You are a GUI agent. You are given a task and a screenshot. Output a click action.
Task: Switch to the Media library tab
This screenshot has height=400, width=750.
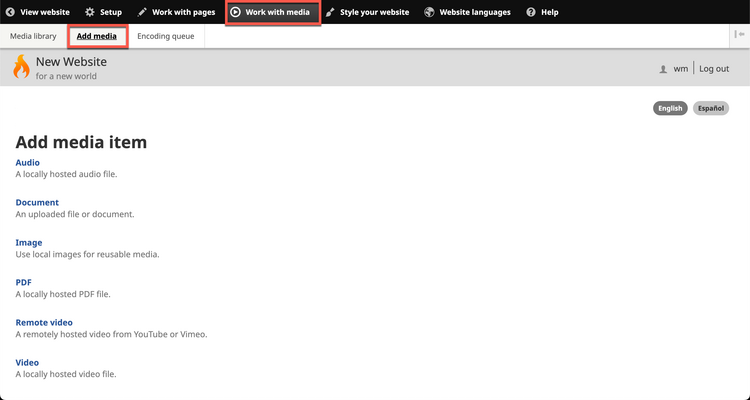33,36
